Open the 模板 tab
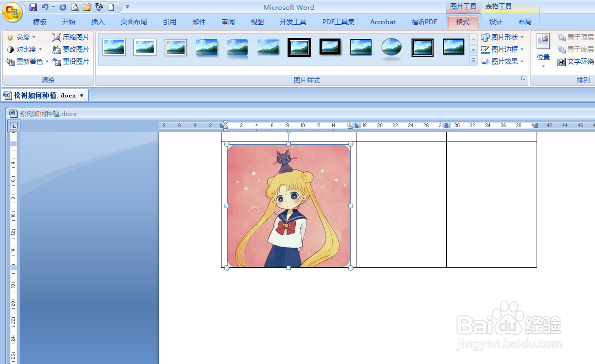 (x=40, y=22)
